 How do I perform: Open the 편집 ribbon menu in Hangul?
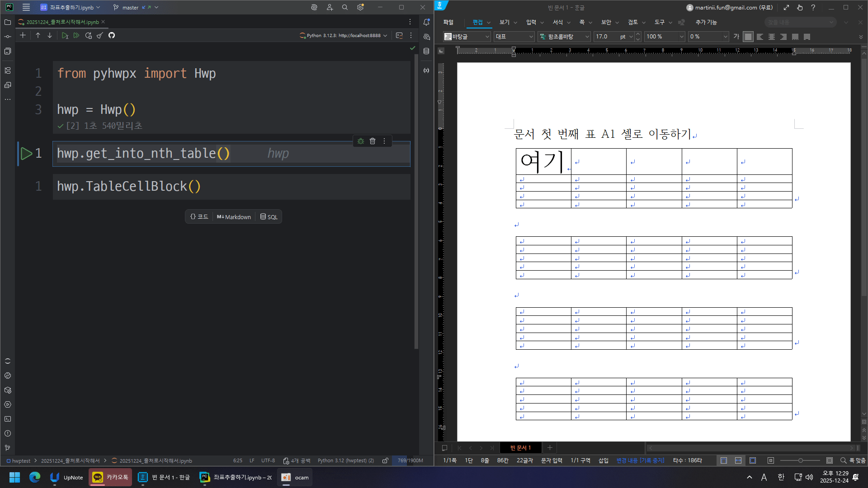coord(478,22)
